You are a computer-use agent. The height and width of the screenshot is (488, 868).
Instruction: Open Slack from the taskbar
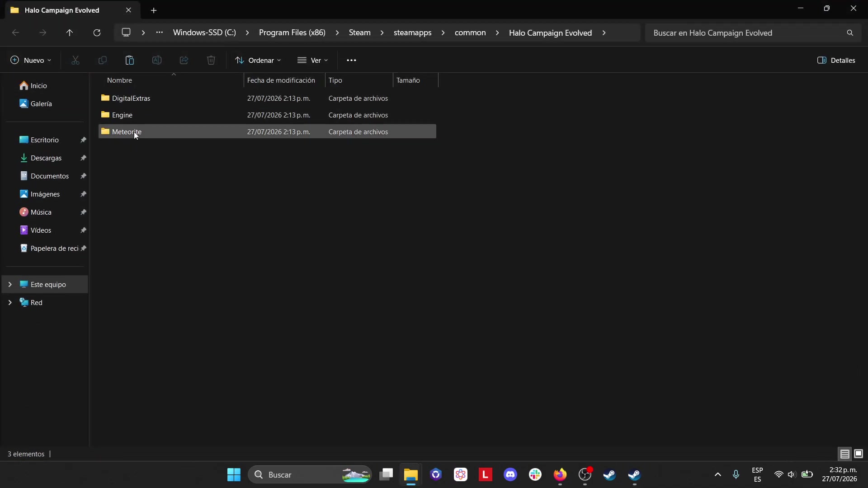coord(535,474)
